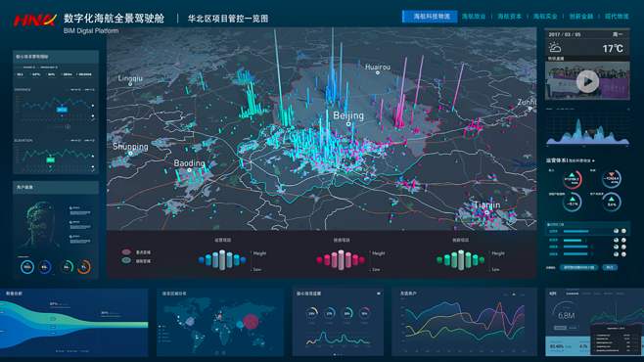Click the first progress bar in the right panel
Viewport: 644px width, 362px height.
pyautogui.click(x=576, y=232)
